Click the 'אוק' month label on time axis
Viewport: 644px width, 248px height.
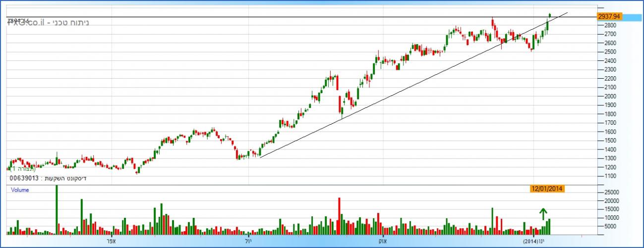coord(382,241)
